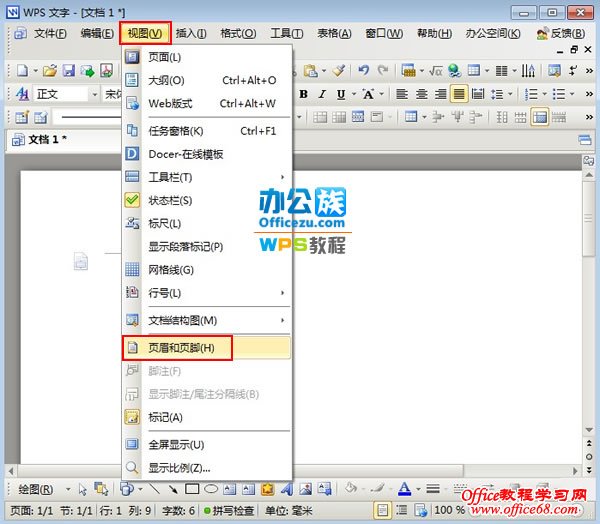The width and height of the screenshot is (600, 524).
Task: Click the hyperlink globe icon
Action: click(x=455, y=71)
